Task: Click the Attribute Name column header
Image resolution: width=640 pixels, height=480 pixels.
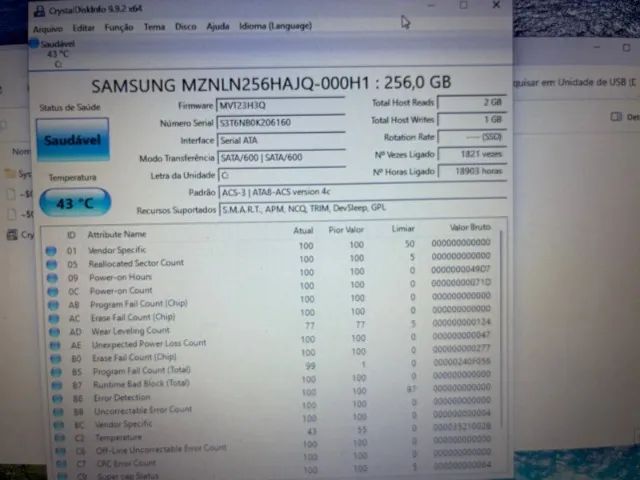Action: click(x=117, y=234)
